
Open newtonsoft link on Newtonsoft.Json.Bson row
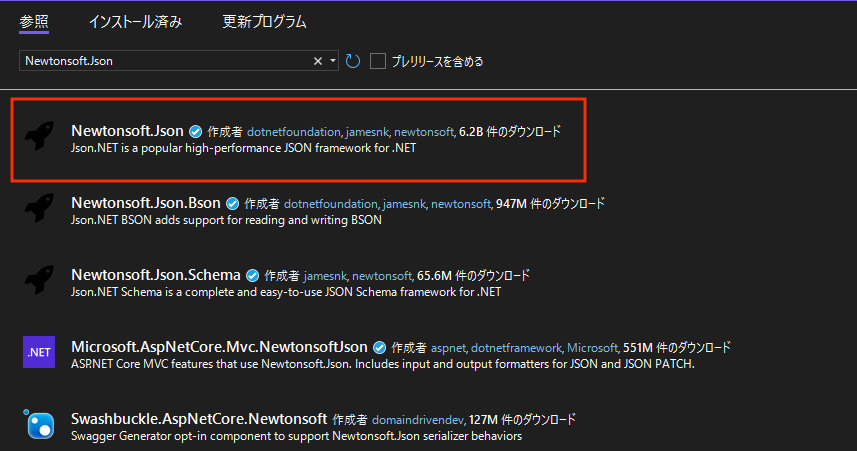tap(462, 204)
